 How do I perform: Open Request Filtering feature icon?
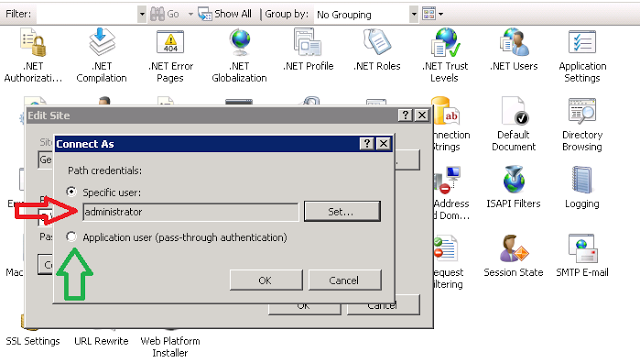[x=446, y=248]
